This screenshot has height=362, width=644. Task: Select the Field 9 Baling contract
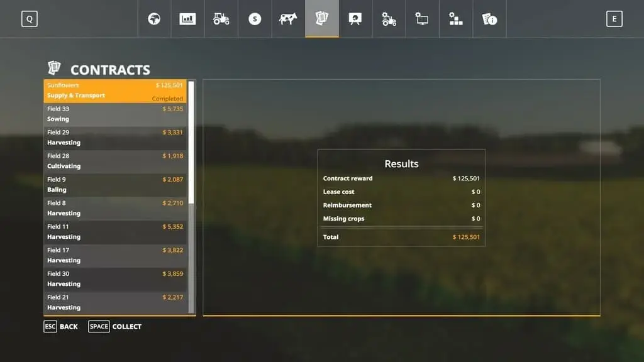point(115,184)
